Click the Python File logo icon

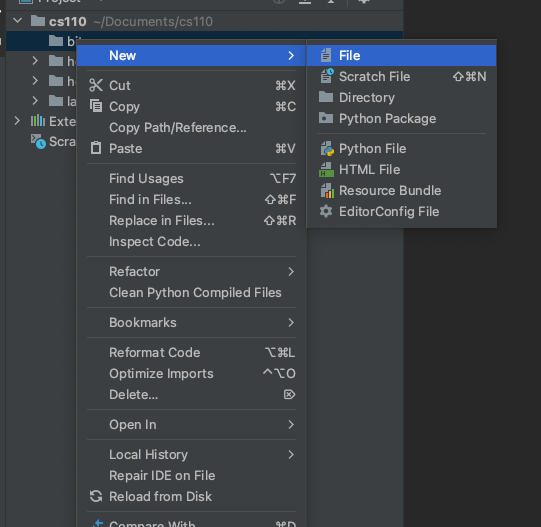327,149
